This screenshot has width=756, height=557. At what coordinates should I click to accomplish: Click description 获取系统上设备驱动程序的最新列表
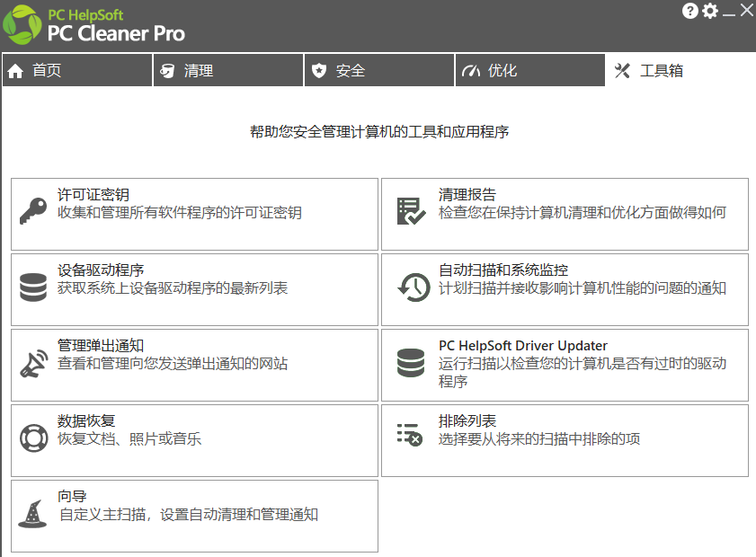click(x=173, y=288)
